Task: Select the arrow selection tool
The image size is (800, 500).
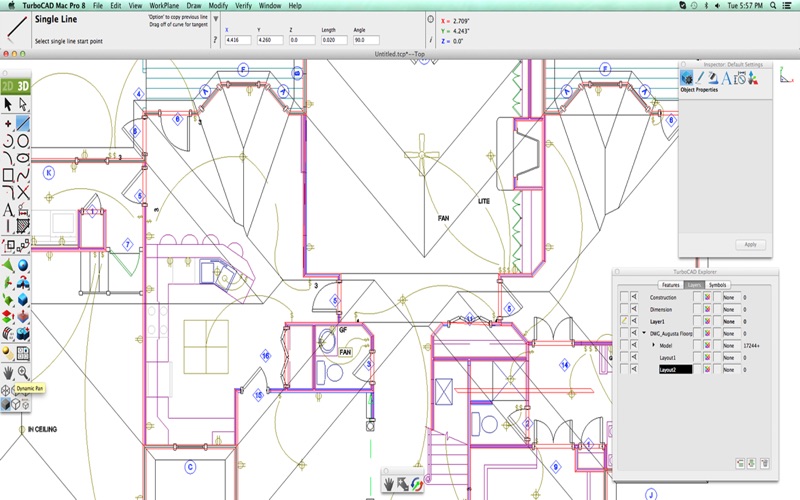Action: point(8,104)
